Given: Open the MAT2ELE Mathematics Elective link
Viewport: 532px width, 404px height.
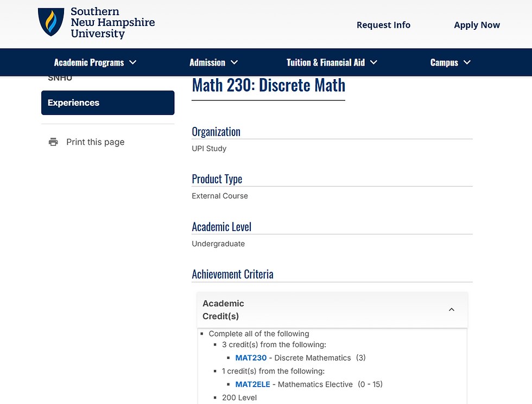Looking at the screenshot, I should point(253,384).
